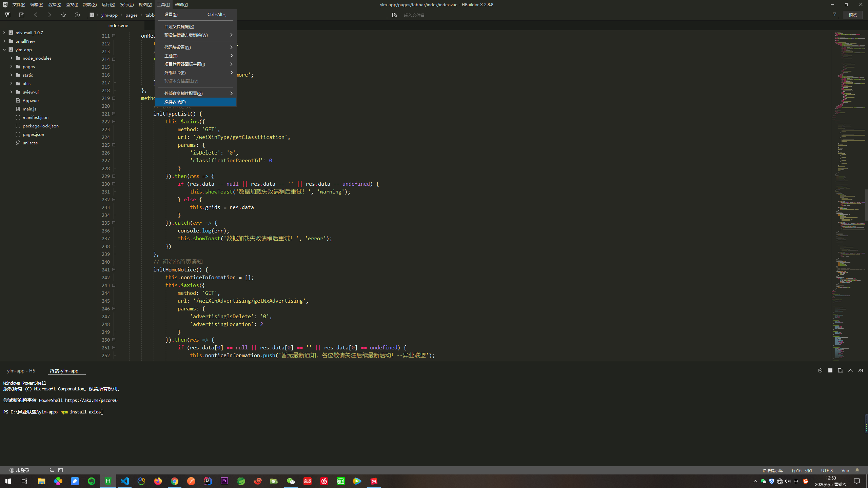Switch to ylm-app - H5 console tab

21,371
